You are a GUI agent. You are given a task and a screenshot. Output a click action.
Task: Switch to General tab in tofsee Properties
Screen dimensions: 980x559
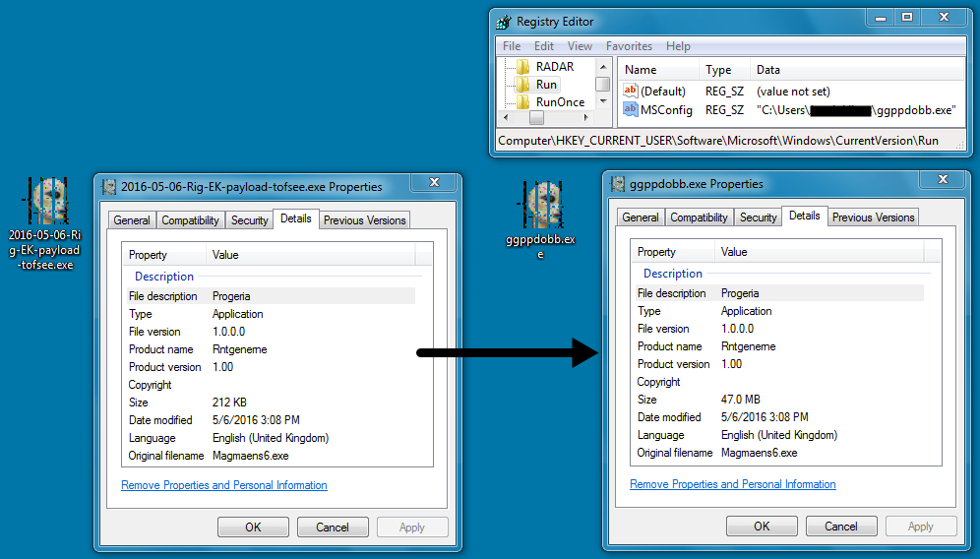(132, 220)
